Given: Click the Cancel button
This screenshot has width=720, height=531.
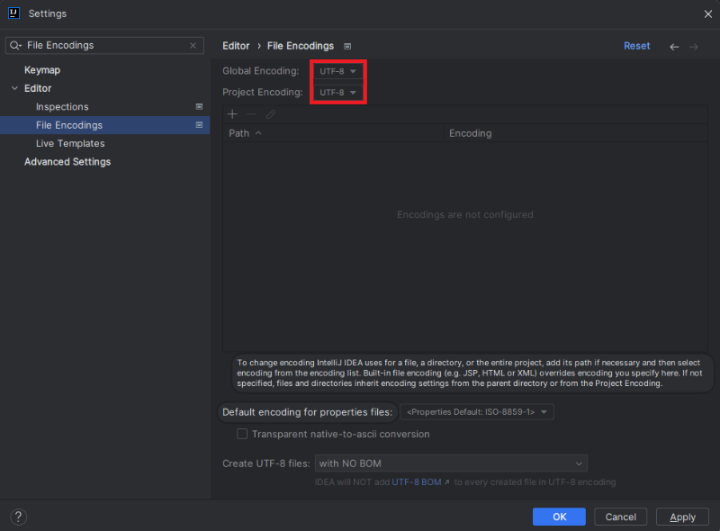Looking at the screenshot, I should tap(621, 517).
